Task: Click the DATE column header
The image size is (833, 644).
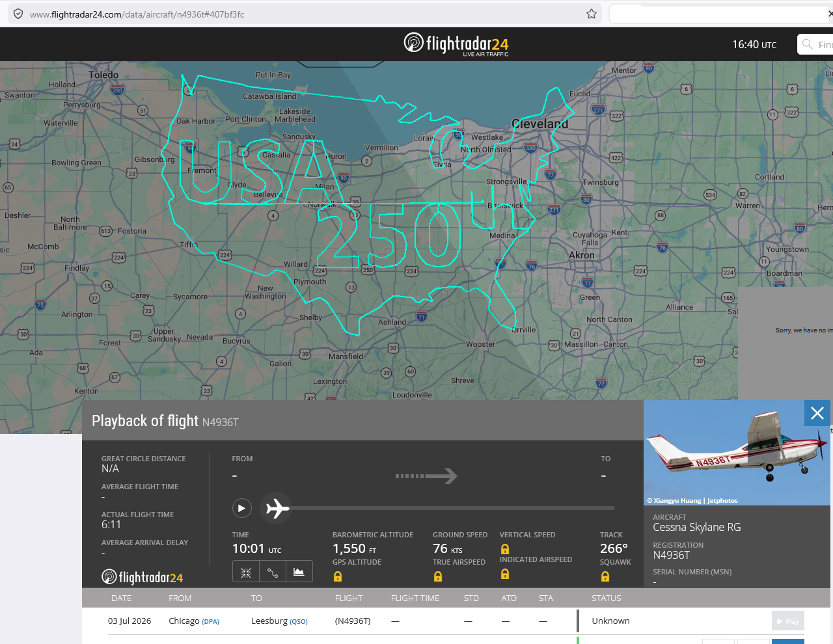Action: [121, 598]
